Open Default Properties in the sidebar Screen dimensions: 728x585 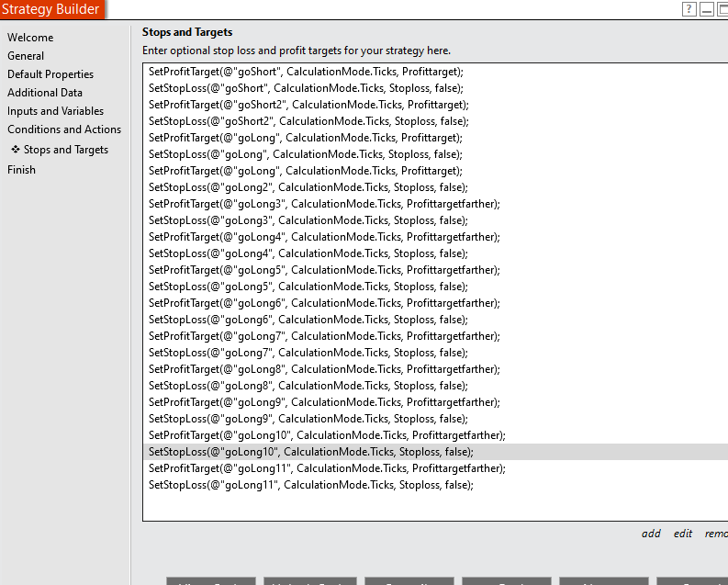click(50, 74)
